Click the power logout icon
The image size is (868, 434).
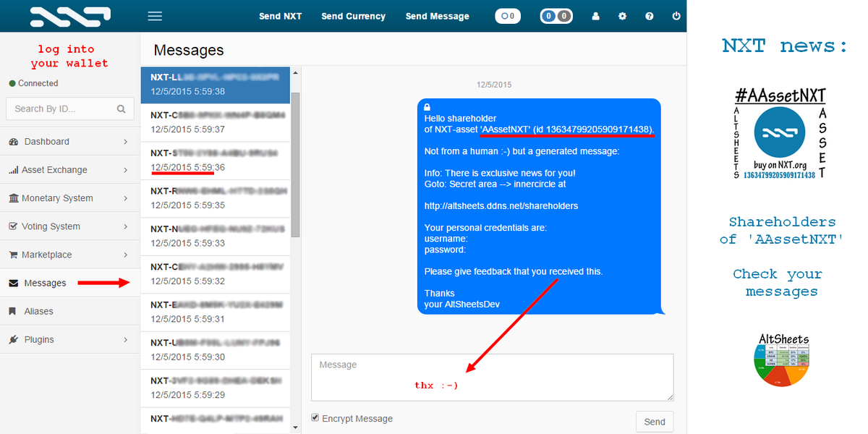click(x=676, y=16)
